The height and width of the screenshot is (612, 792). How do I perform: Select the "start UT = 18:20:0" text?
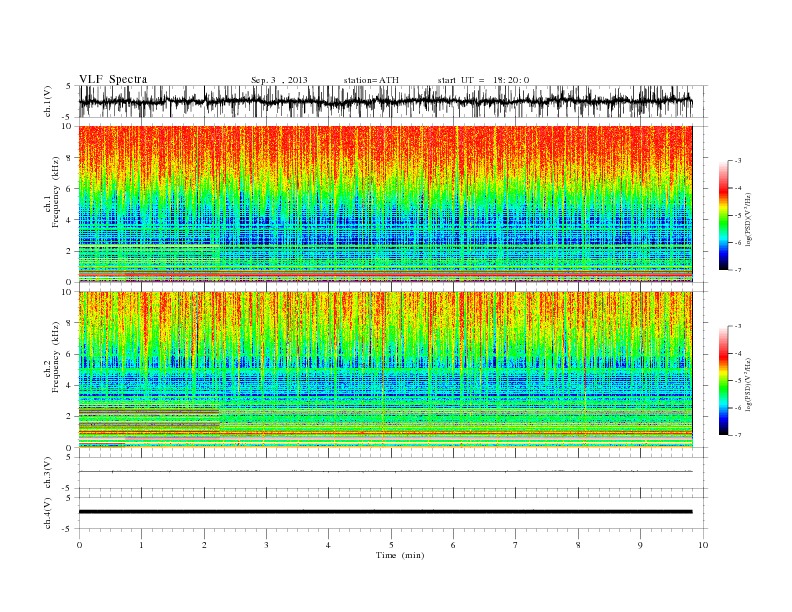[x=483, y=80]
